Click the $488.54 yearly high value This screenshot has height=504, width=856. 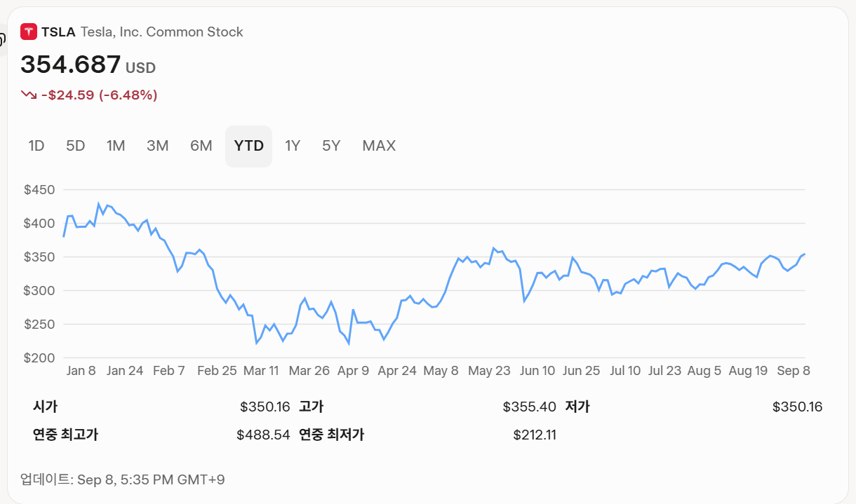[x=263, y=435]
